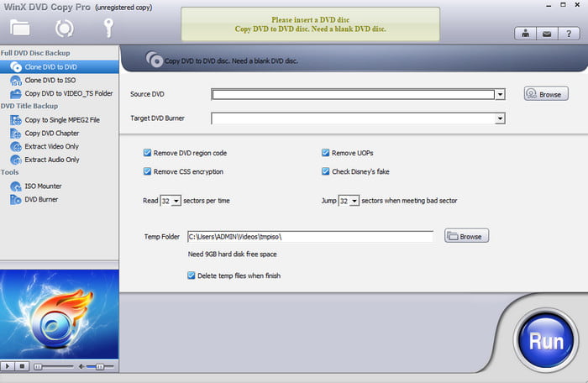Click the Copy to Single MPEG2 File icon

pyautogui.click(x=16, y=120)
